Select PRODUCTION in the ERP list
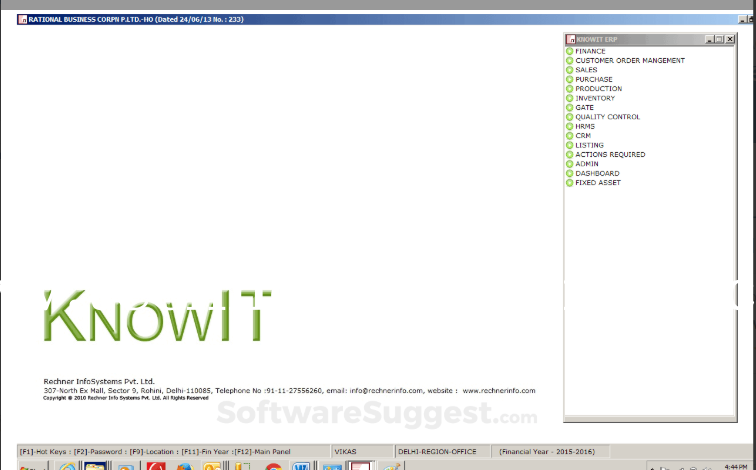 pos(598,89)
